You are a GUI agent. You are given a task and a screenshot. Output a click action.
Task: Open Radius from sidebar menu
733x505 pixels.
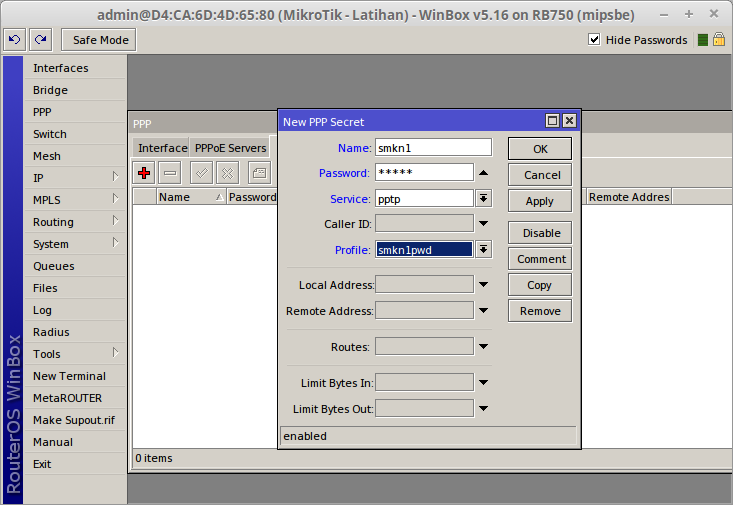point(75,332)
